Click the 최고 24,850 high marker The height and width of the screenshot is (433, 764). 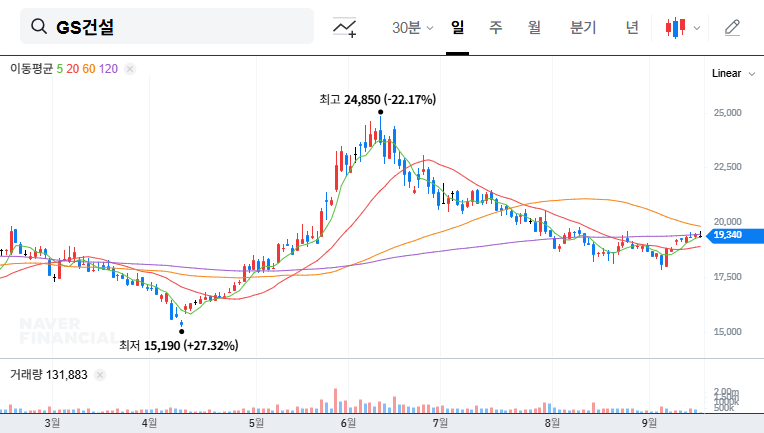coord(378,100)
